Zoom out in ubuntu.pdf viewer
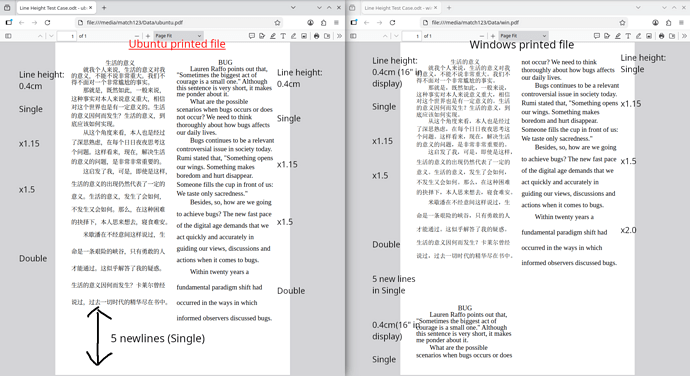This screenshot has height=376, width=690. 137,36
